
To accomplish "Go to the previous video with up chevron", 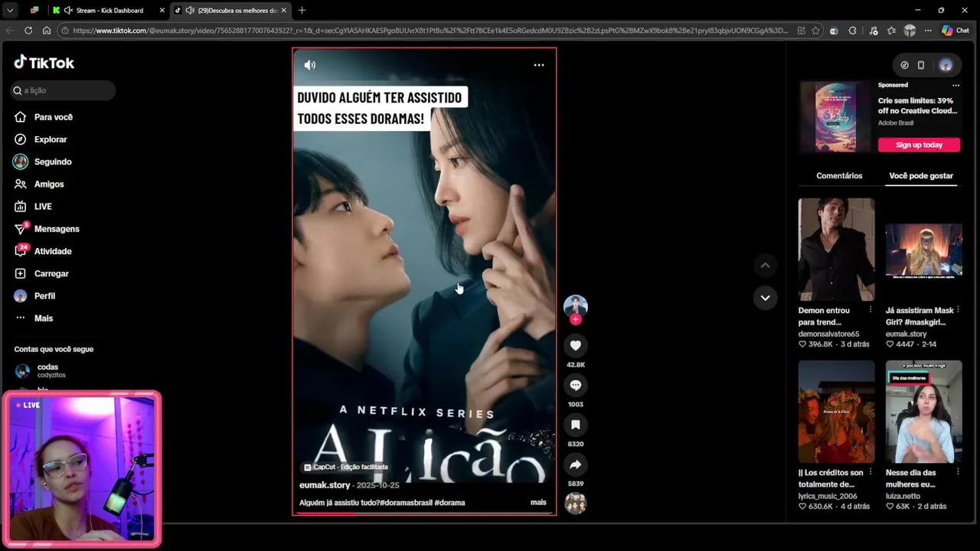I will point(765,266).
